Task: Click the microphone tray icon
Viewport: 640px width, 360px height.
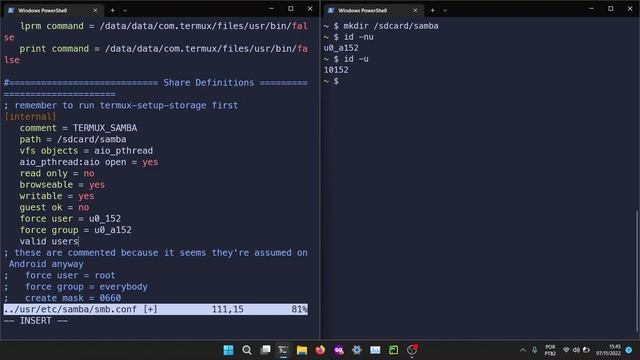Action: [x=534, y=350]
